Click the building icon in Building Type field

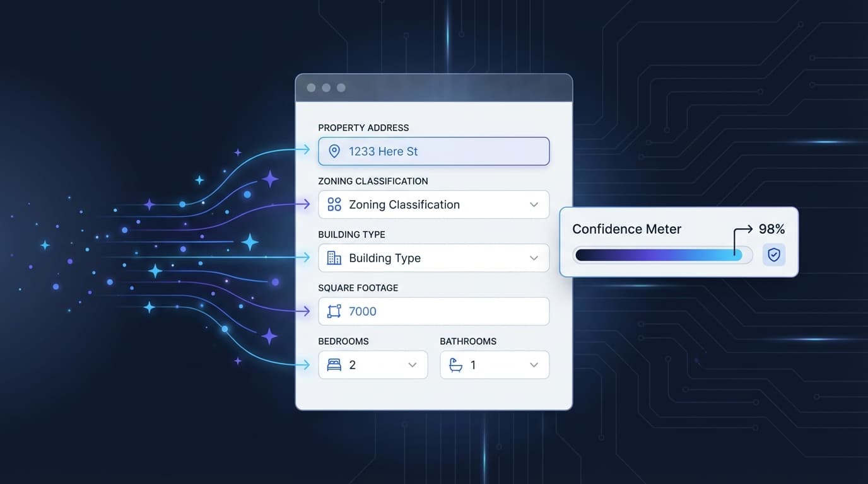[334, 258]
